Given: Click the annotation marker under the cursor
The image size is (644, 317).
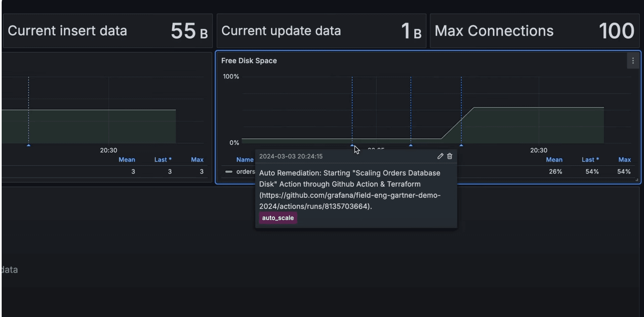Looking at the screenshot, I should [352, 145].
